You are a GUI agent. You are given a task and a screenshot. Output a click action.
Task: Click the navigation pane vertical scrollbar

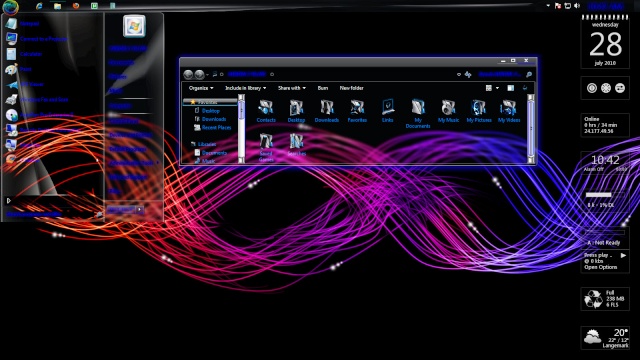241,129
